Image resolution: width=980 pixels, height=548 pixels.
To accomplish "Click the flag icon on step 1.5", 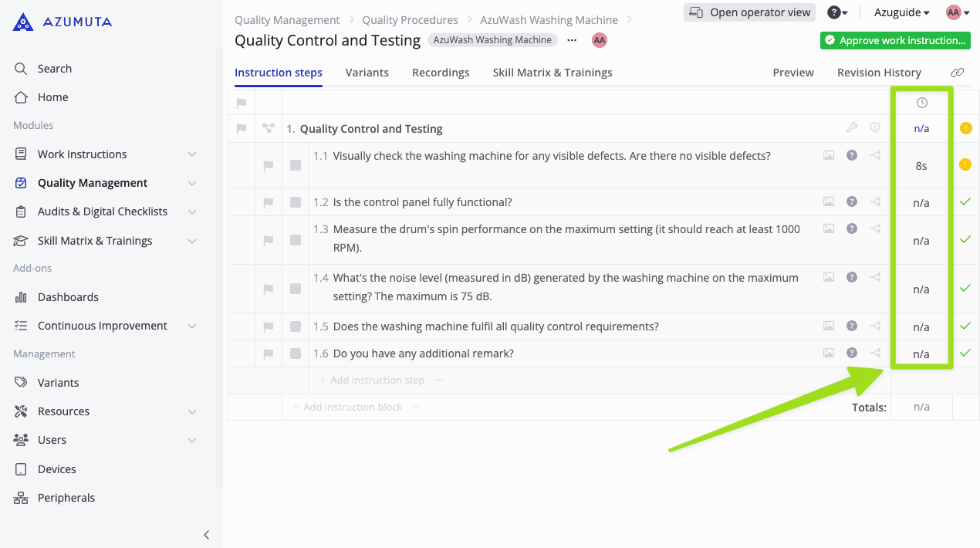I will [x=269, y=326].
